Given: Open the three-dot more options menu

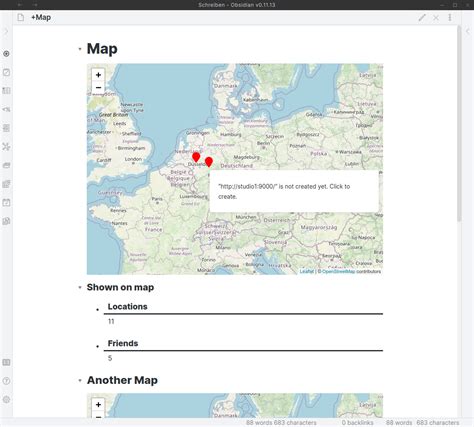Looking at the screenshot, I should click(x=450, y=17).
